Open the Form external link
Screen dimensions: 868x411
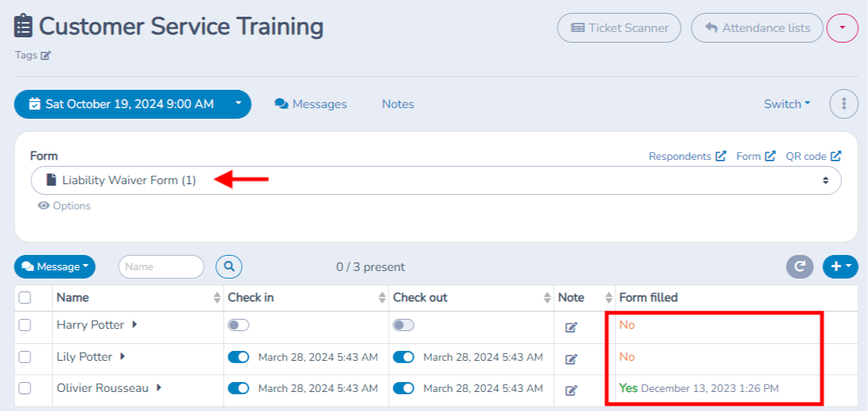[755, 156]
